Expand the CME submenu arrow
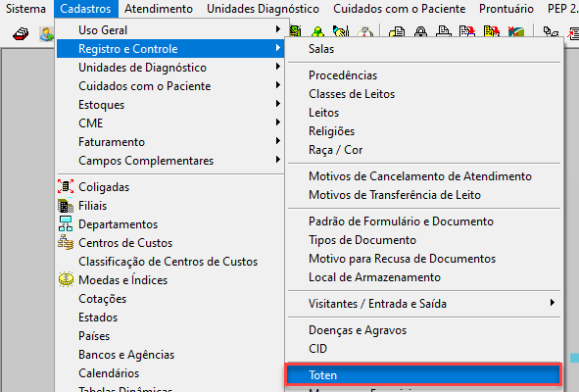579x392 pixels. (x=277, y=122)
